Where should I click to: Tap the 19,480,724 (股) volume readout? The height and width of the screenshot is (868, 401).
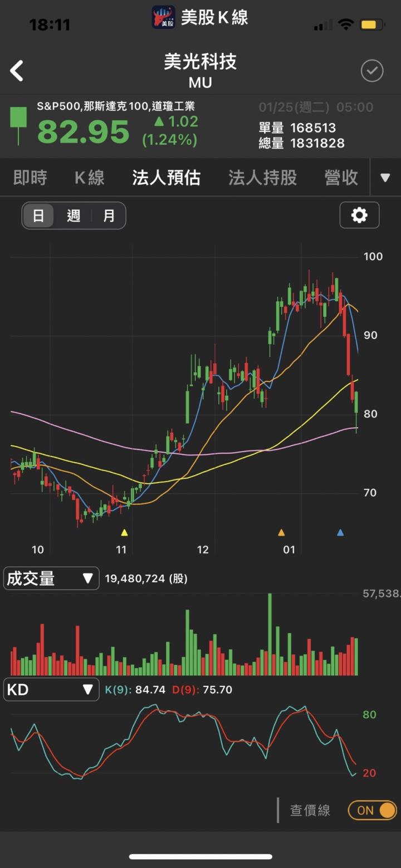146,579
